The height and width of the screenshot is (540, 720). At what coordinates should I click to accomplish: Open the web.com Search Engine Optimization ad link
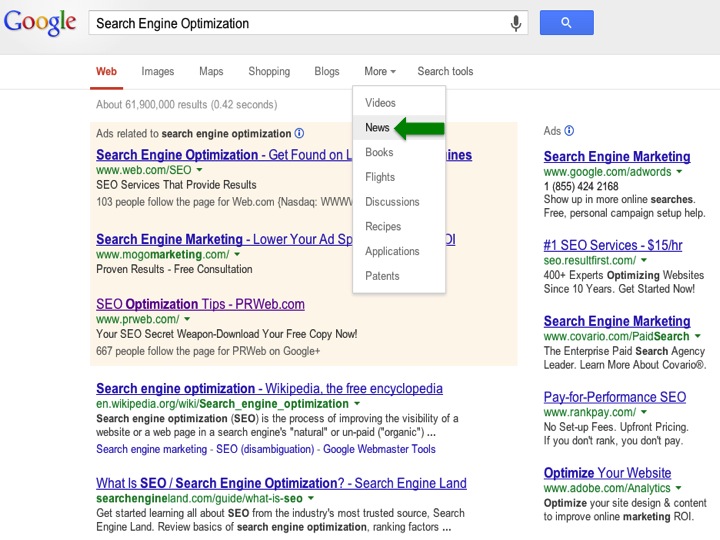pos(224,155)
